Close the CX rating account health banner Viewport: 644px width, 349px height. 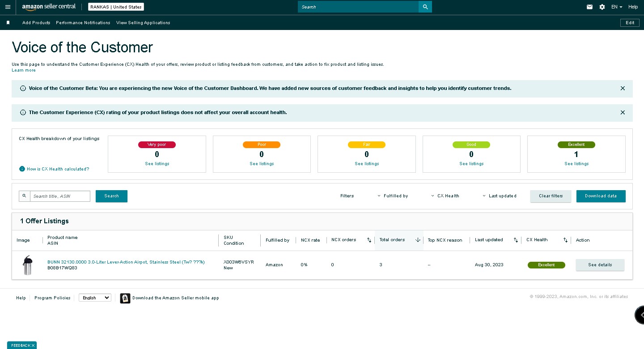[x=623, y=112]
